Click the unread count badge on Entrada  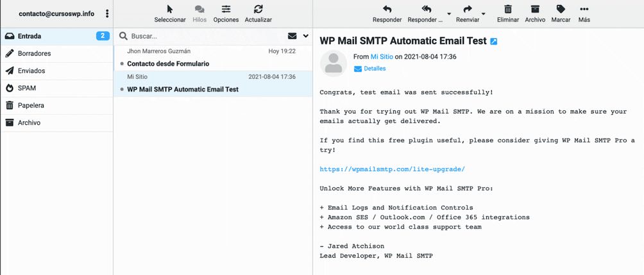tap(103, 36)
